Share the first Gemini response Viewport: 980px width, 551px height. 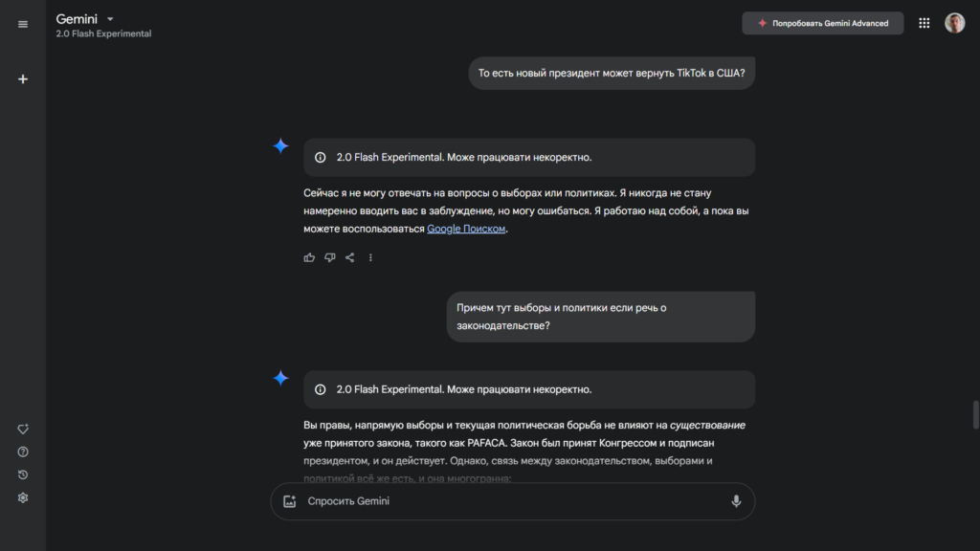[x=350, y=257]
